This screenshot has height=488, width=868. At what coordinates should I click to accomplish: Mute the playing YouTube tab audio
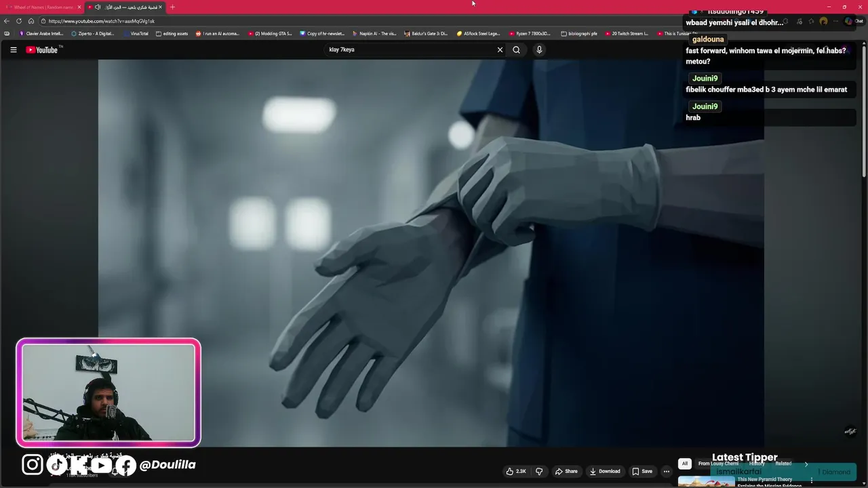click(x=98, y=7)
